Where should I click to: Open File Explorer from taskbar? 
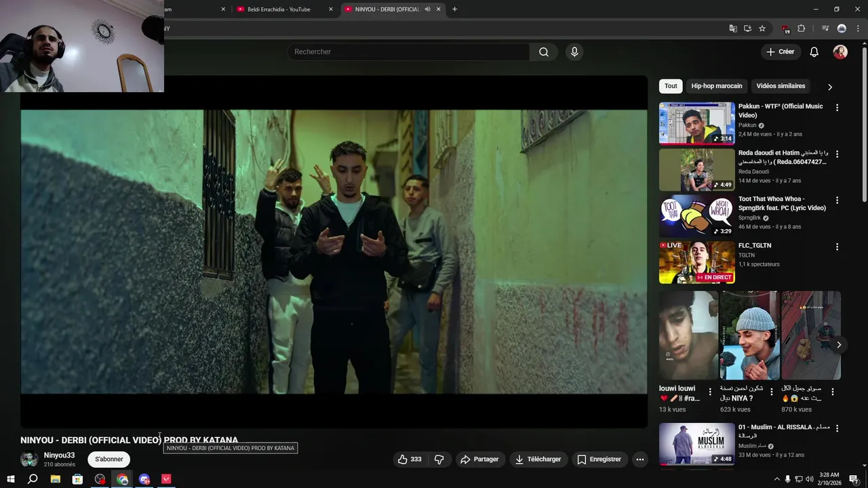point(56,479)
